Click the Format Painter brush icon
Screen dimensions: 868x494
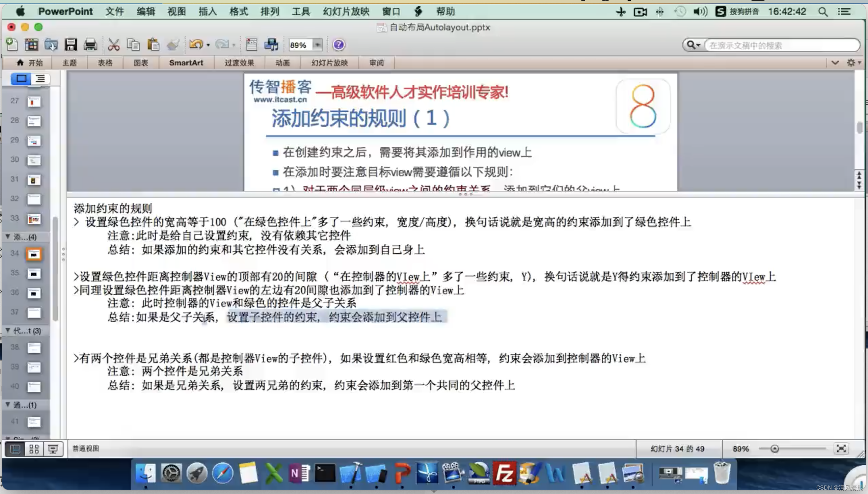173,45
